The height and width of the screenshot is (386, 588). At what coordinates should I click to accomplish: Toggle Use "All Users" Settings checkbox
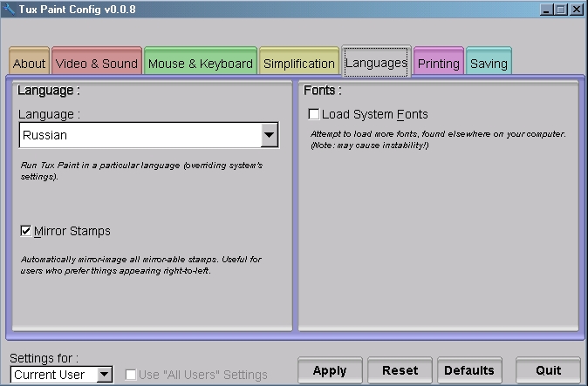point(131,375)
